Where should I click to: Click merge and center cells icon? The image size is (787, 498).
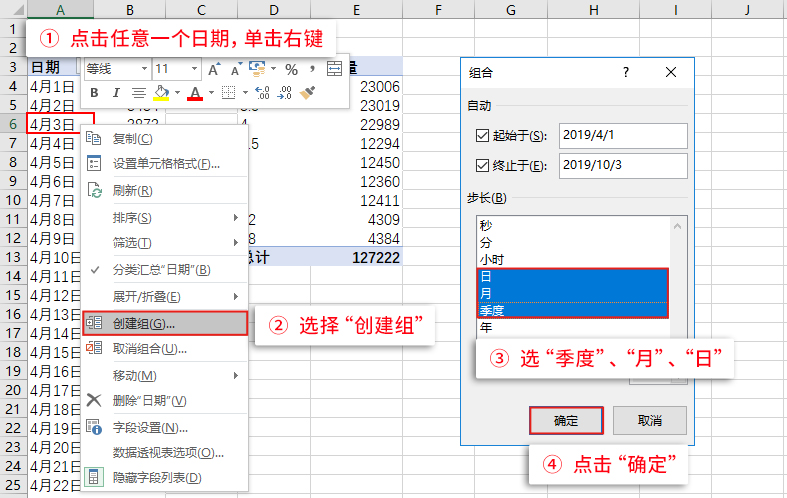click(334, 69)
